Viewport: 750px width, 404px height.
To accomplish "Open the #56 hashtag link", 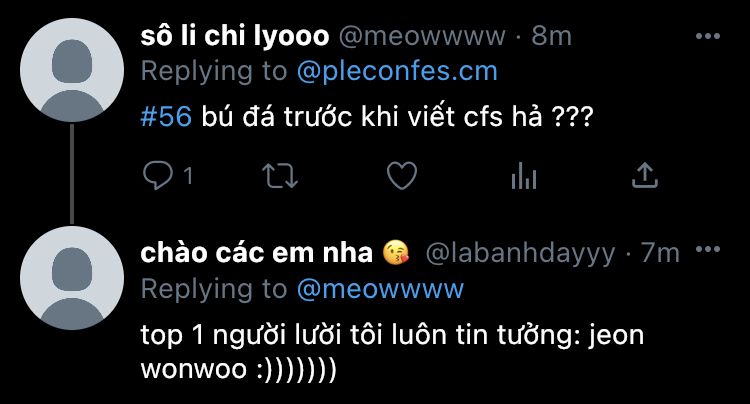I will 166,116.
